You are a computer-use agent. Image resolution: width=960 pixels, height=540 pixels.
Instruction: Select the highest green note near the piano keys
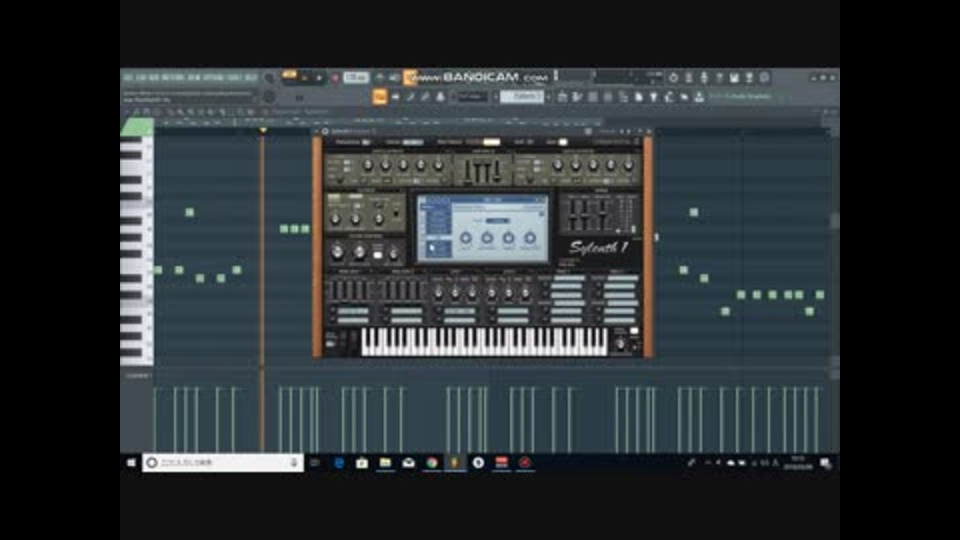tap(190, 212)
